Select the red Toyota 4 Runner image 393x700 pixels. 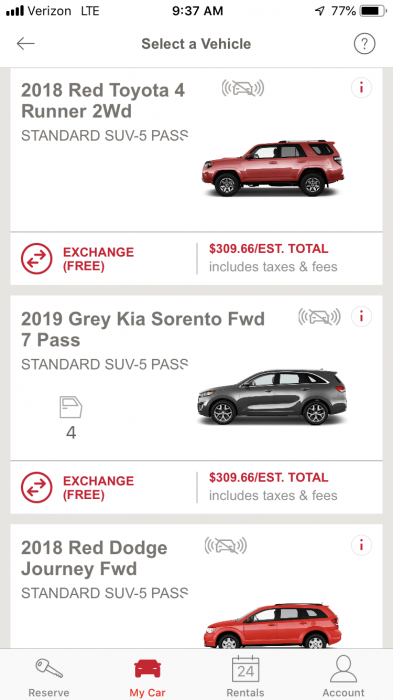point(273,168)
